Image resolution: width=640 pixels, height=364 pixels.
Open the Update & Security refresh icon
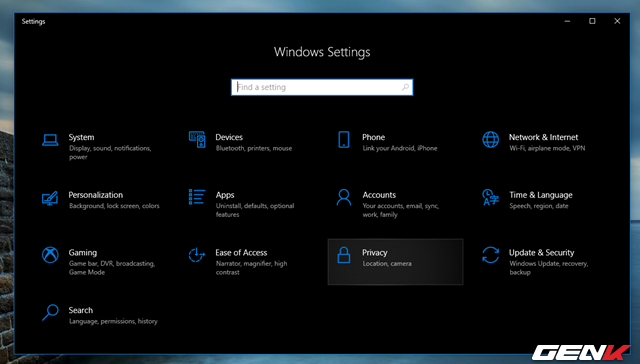pos(490,255)
